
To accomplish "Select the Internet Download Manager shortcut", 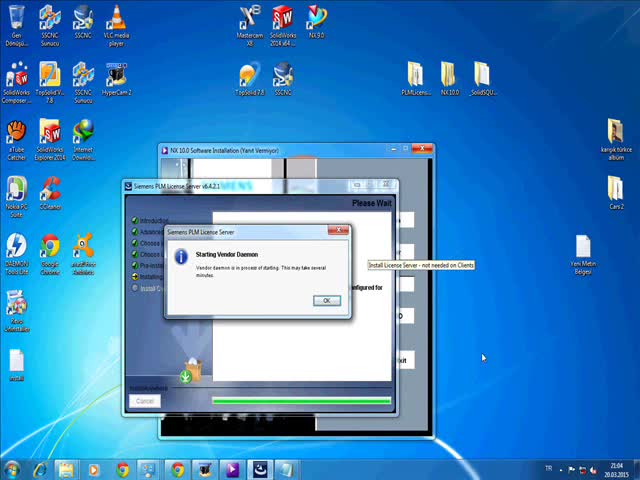I will click(x=83, y=140).
